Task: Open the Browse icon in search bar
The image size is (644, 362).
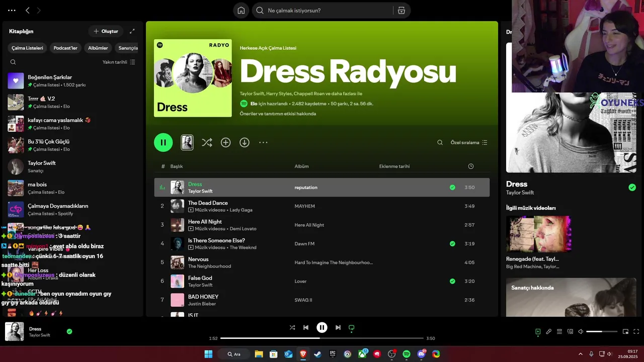Action: [401, 11]
